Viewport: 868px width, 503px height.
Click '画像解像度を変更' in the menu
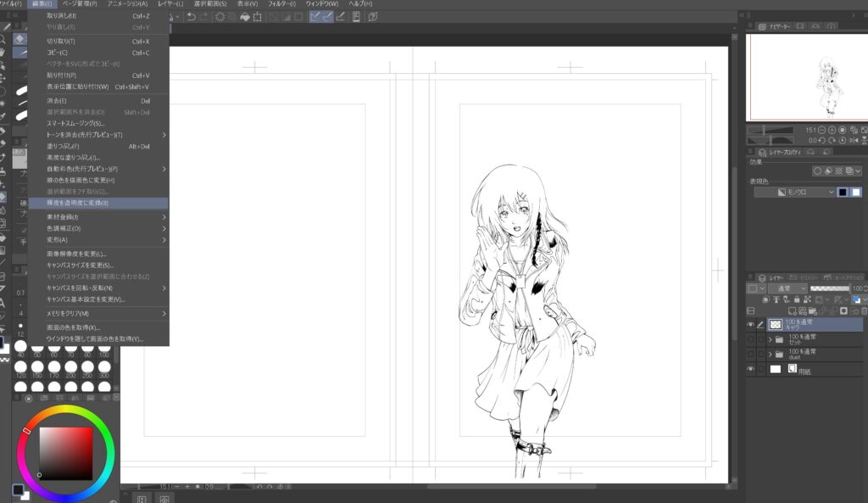[x=76, y=254]
